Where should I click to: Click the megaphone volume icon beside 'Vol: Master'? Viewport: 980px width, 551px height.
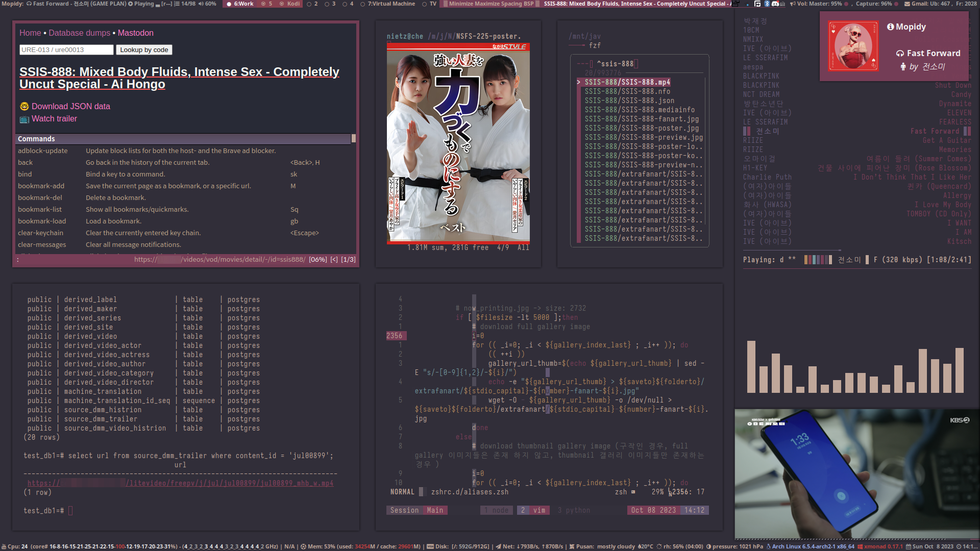[793, 4]
